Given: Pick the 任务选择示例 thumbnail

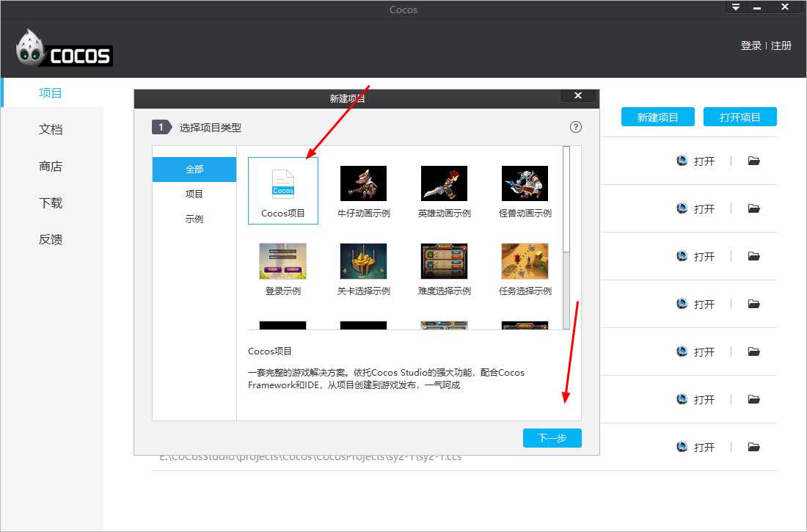Looking at the screenshot, I should [525, 261].
